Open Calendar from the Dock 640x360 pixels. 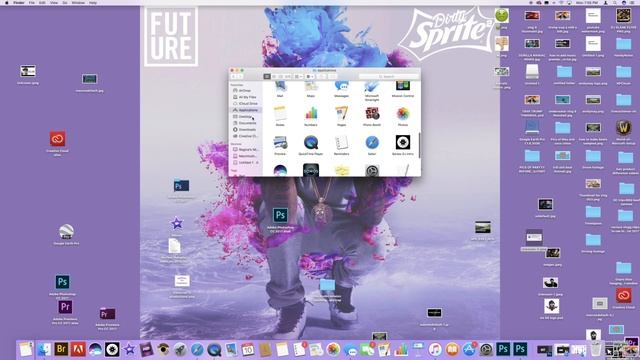[x=248, y=349]
